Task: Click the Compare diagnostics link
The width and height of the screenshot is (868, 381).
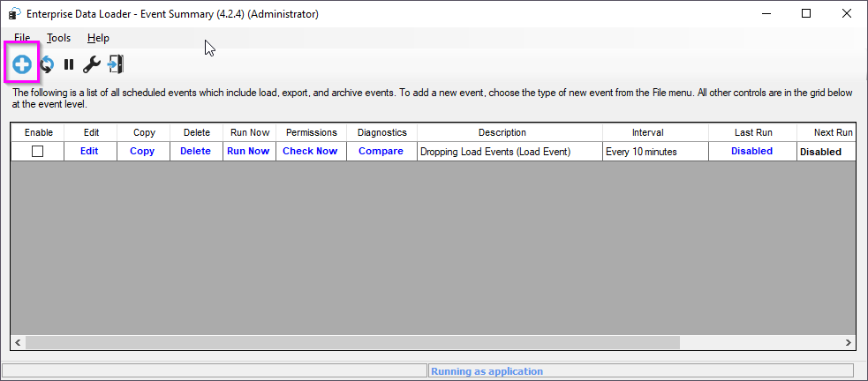Action: (x=381, y=152)
